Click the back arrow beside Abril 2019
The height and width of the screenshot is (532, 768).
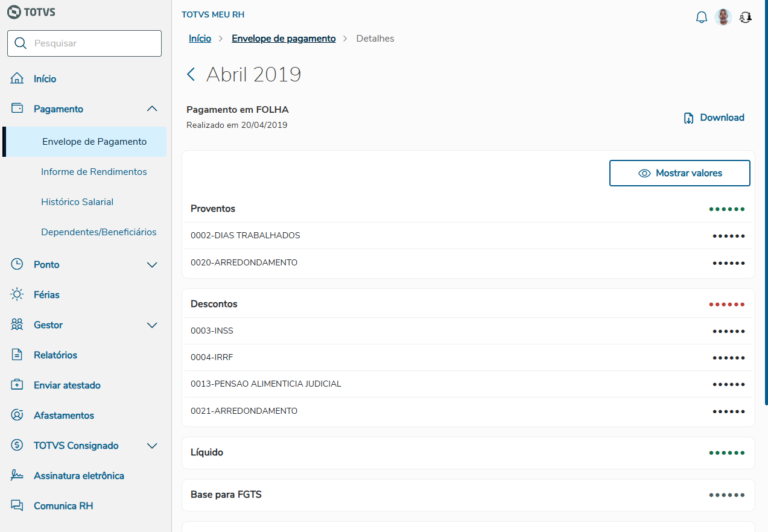(191, 74)
